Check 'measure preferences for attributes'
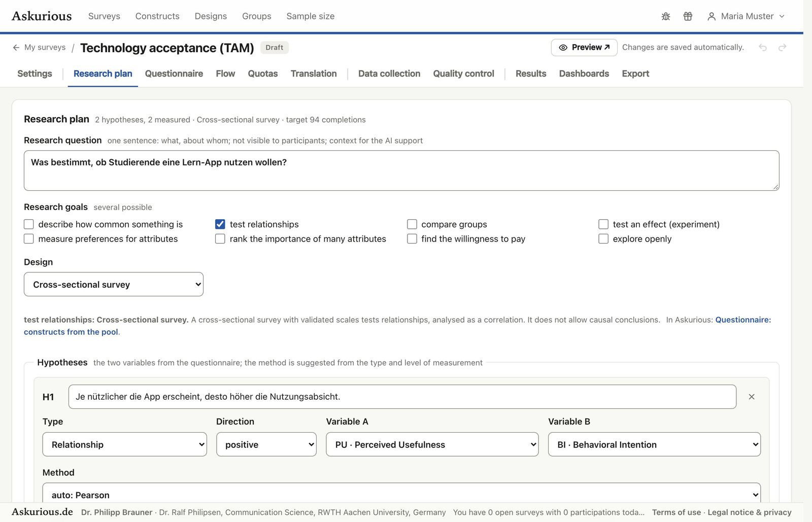This screenshot has height=522, width=812. (29, 239)
